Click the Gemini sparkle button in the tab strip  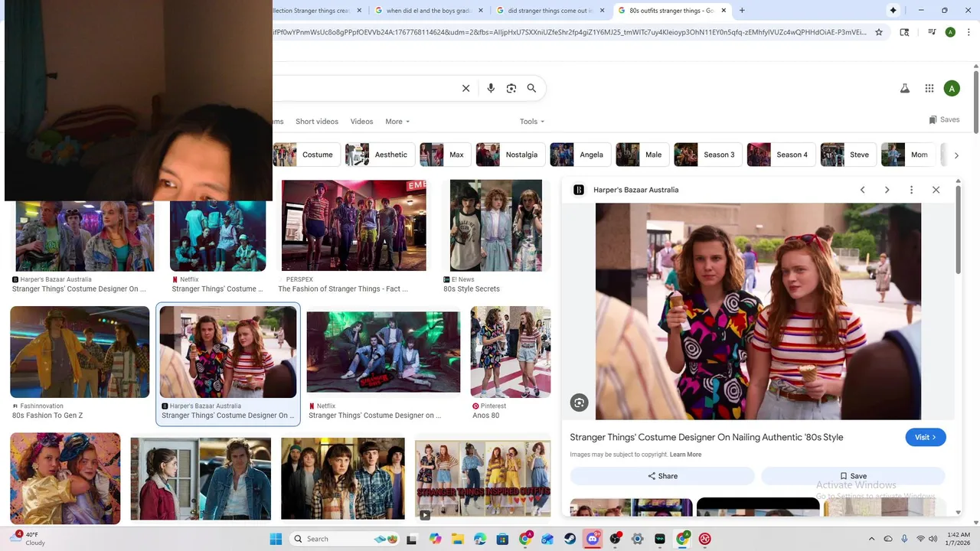(893, 11)
